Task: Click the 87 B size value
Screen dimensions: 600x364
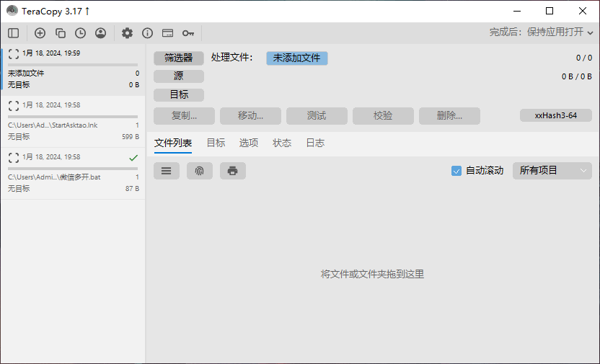Action: pos(133,189)
